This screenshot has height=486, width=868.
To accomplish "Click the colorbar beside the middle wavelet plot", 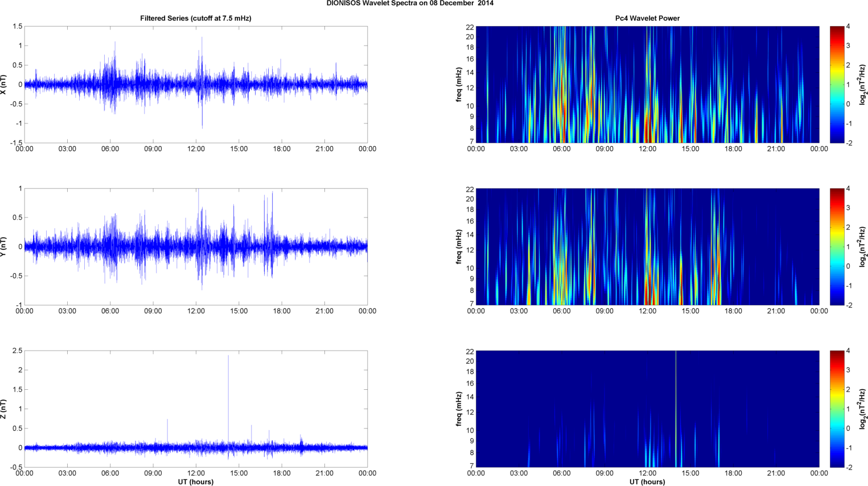I will [837, 246].
